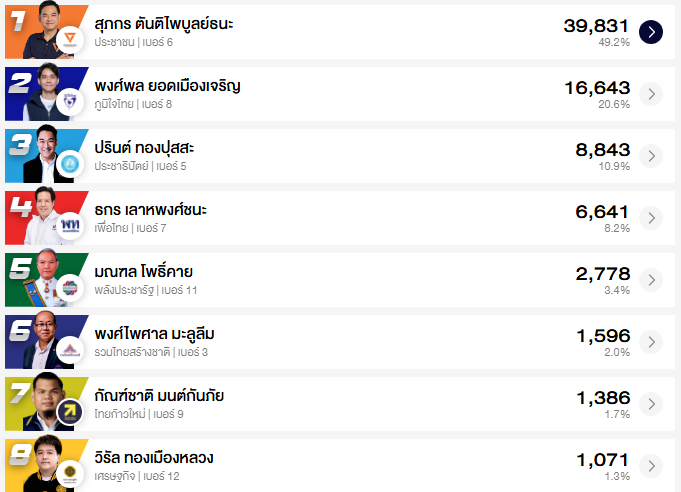The height and width of the screenshot is (492, 681).
Task: Click the orange party logo beside สุภกร ตันติไพบูลย์ธนะ
Action: pos(70,41)
